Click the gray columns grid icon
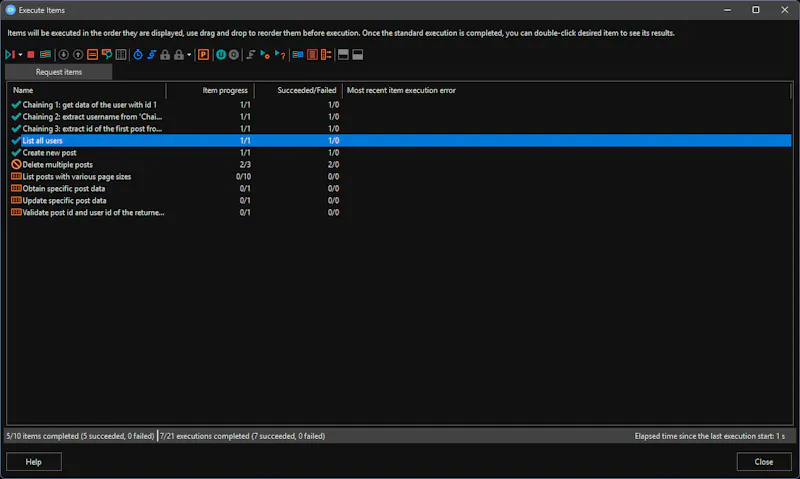This screenshot has height=479, width=800. 121,55
